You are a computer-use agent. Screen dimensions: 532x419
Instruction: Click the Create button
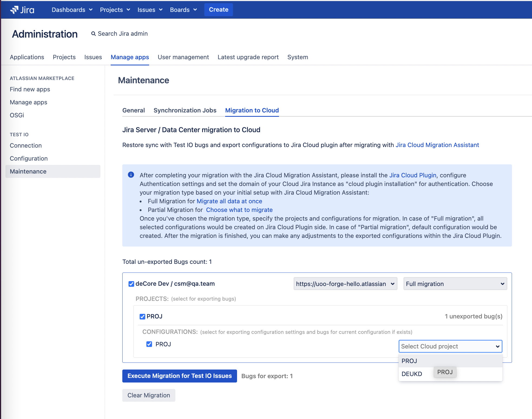click(219, 10)
